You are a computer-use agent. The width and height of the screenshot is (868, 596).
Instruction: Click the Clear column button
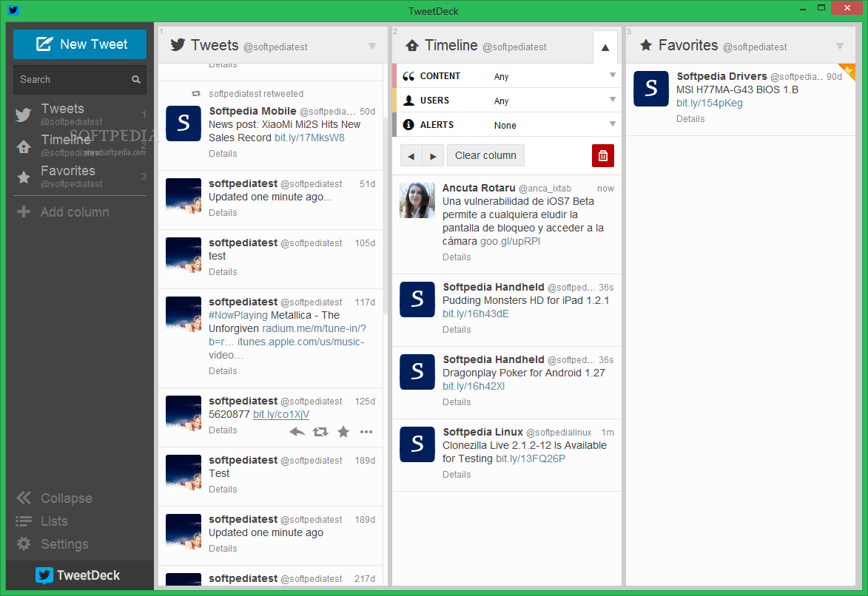click(x=485, y=155)
